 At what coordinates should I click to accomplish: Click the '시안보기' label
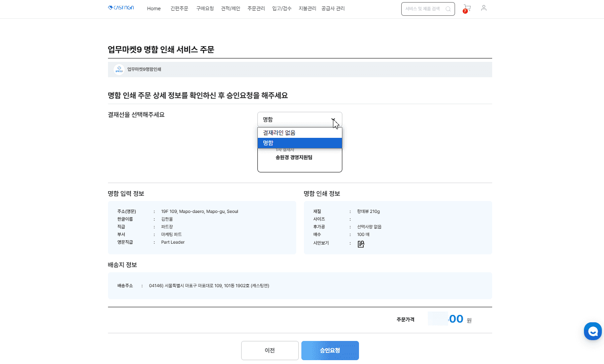point(321,243)
